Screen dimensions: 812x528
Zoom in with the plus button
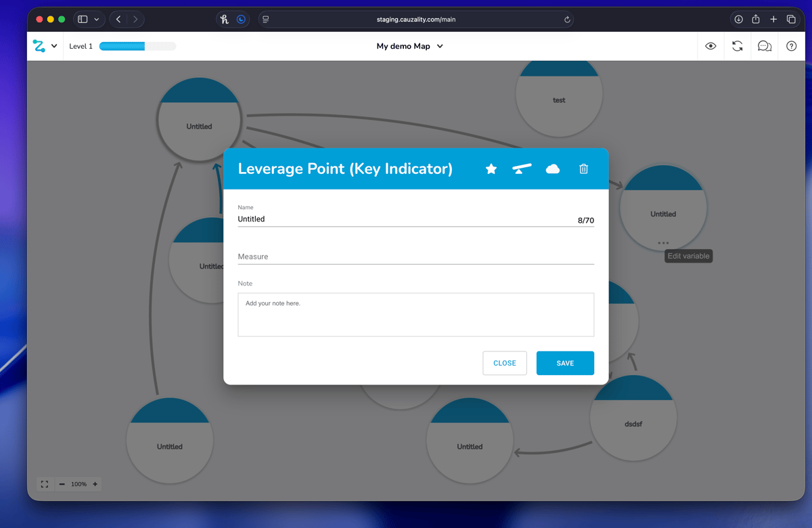[95, 484]
